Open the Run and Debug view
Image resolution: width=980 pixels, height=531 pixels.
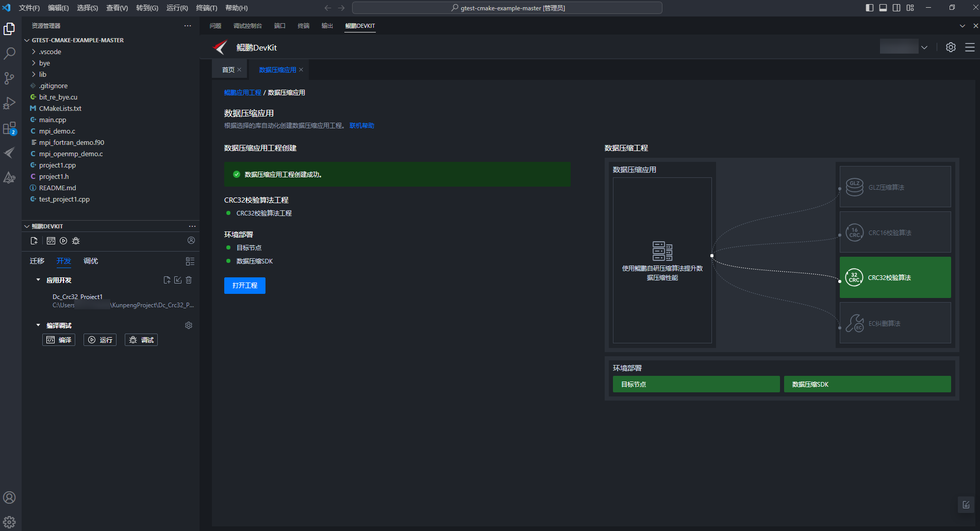[9, 103]
